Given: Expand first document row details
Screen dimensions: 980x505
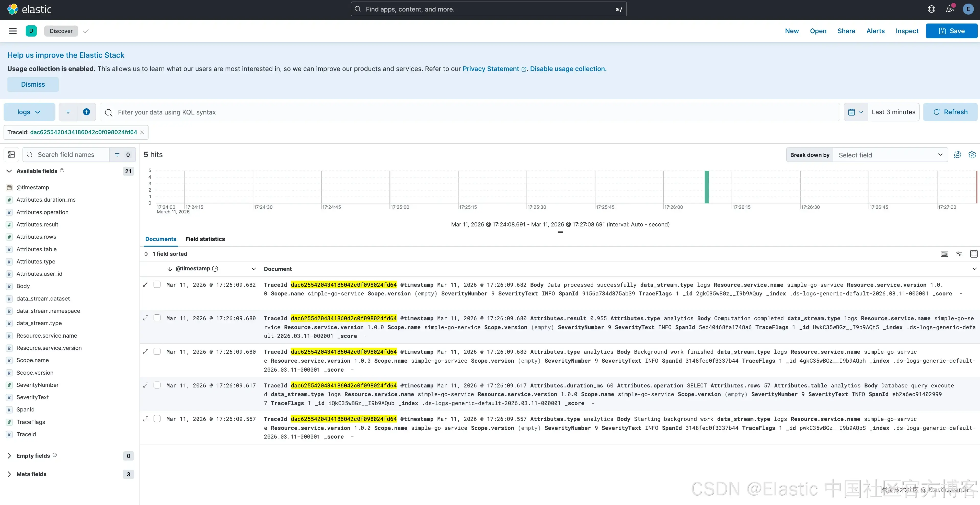Looking at the screenshot, I should [x=146, y=284].
